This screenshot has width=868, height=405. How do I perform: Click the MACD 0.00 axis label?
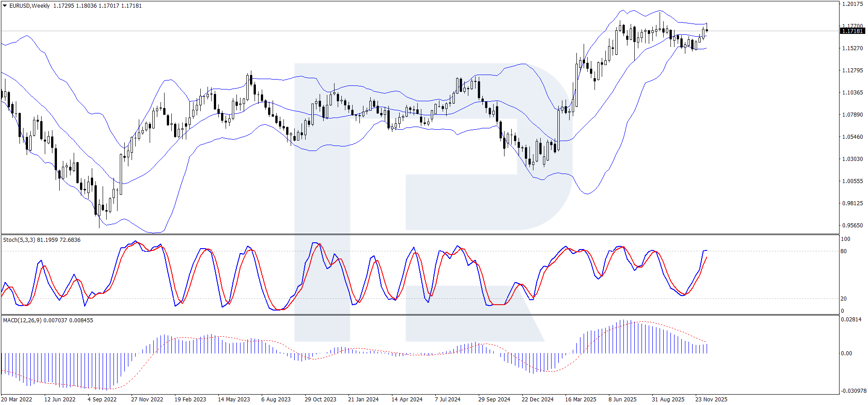pyautogui.click(x=846, y=353)
